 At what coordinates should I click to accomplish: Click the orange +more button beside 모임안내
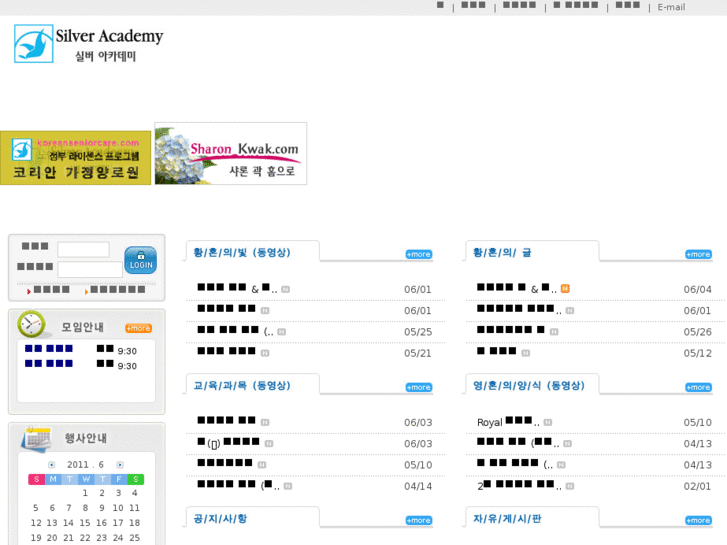point(139,328)
